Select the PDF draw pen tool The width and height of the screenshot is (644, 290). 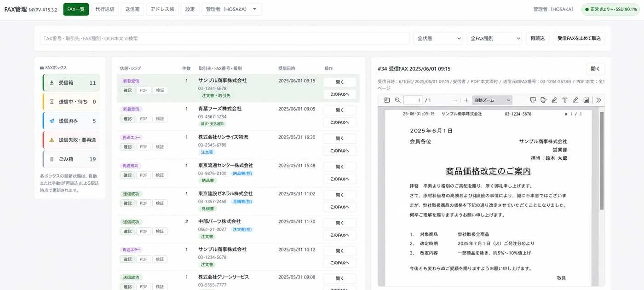(575, 100)
